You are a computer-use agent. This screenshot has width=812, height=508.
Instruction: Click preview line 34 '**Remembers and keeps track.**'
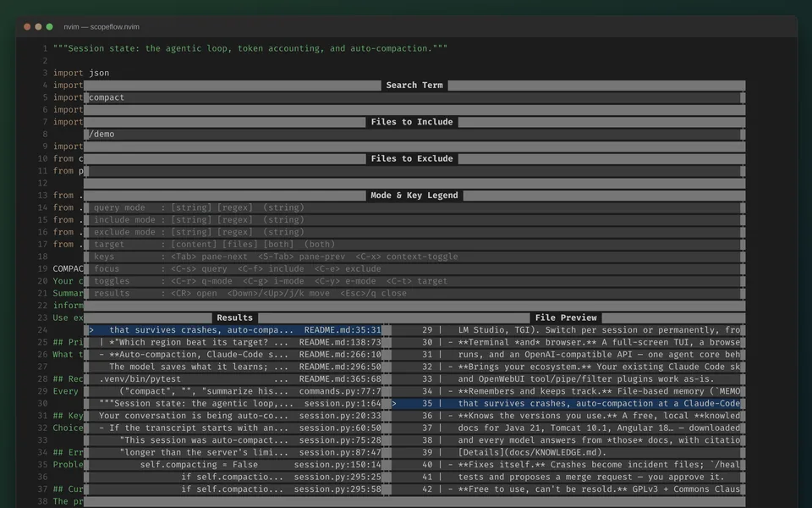click(x=566, y=391)
